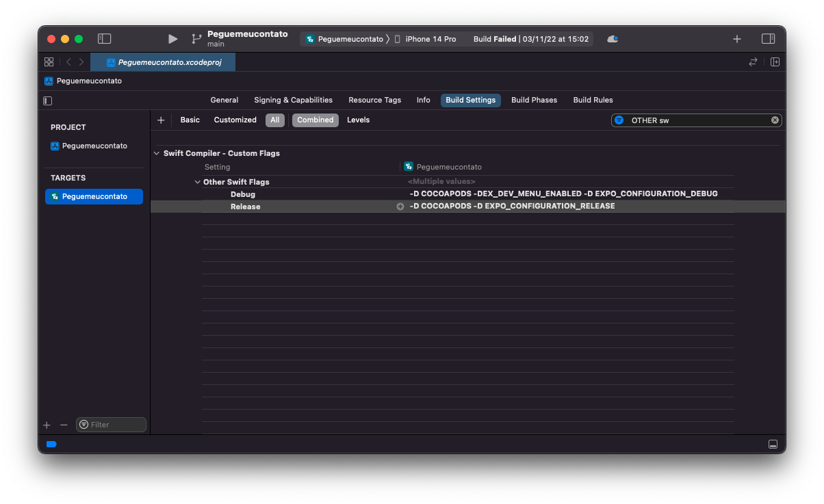Select the Debug configuration row label
Image resolution: width=824 pixels, height=504 pixels.
point(243,194)
